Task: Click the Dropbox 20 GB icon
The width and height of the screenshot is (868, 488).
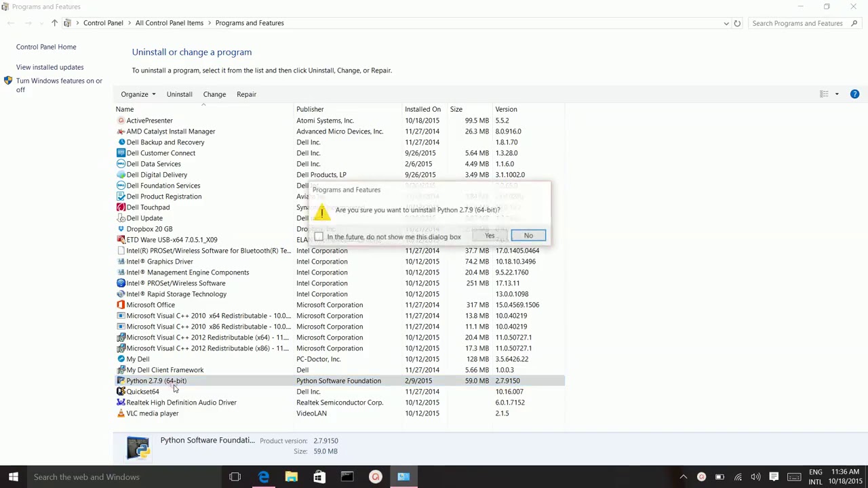Action: tap(121, 229)
